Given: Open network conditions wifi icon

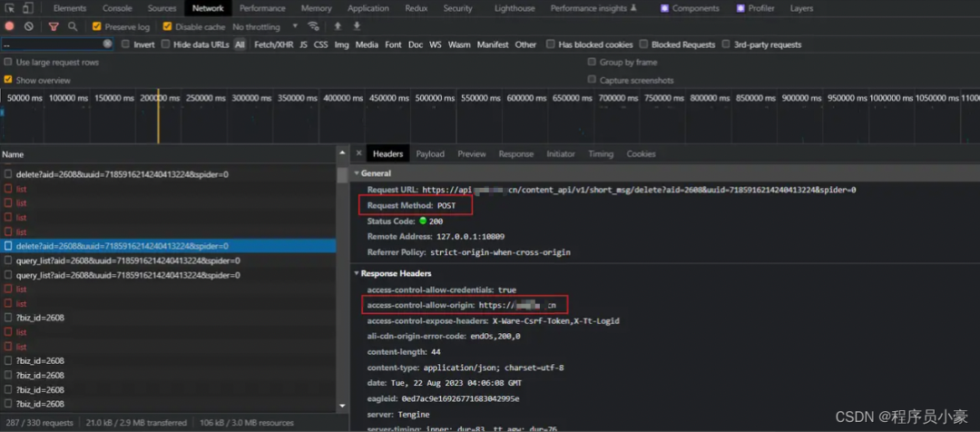Looking at the screenshot, I should pos(313,26).
